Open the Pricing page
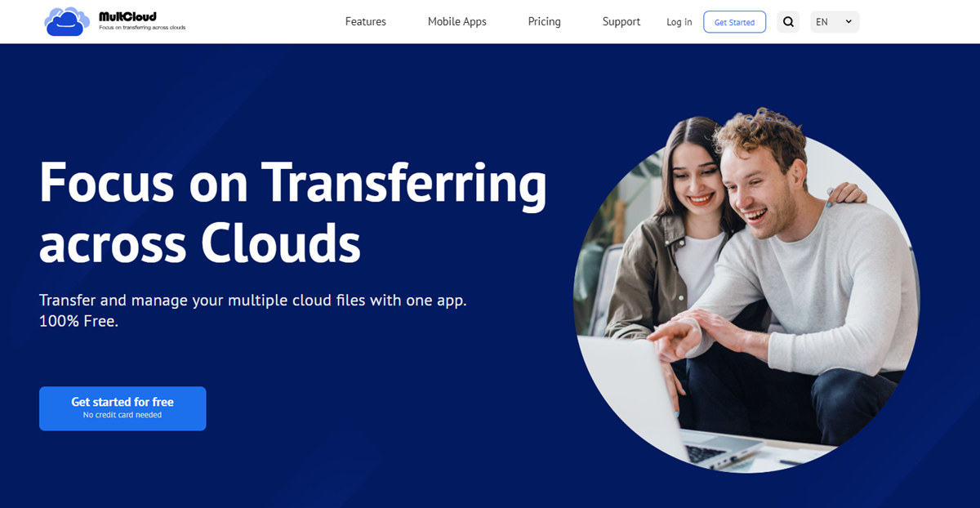This screenshot has width=980, height=508. point(545,22)
